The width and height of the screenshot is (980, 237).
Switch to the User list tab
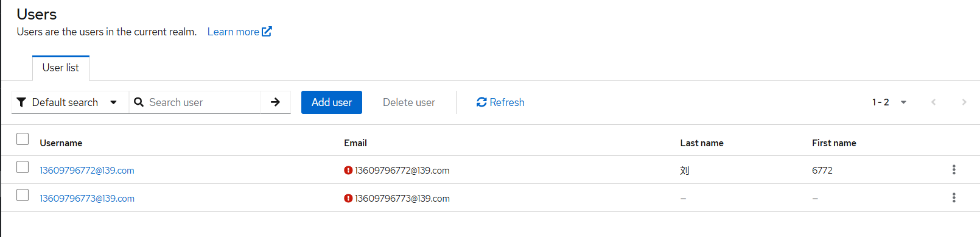coord(61,68)
